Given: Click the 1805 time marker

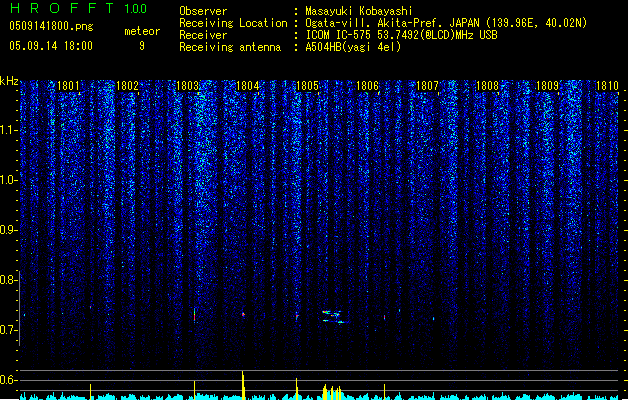Looking at the screenshot, I should 307,85.
